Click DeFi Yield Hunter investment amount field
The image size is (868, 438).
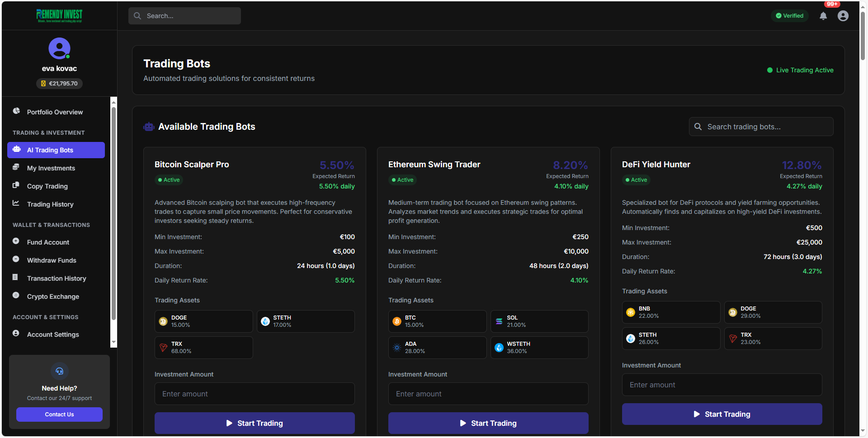coord(722,385)
